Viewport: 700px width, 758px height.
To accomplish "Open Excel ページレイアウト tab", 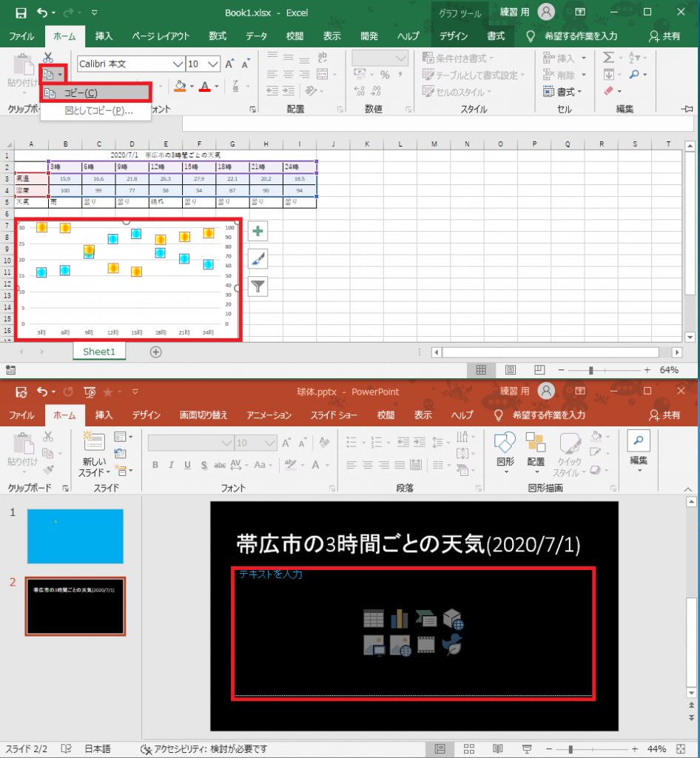I will 161,36.
